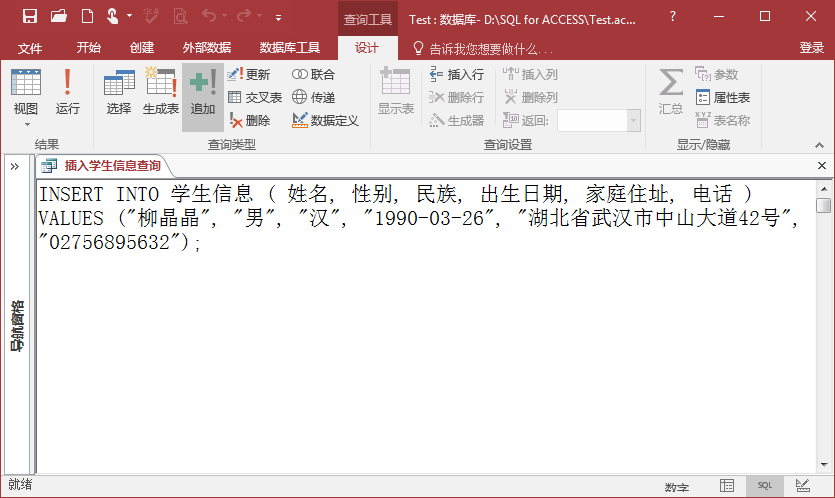
Task: Click the 登录 sign-in link
Action: 812,48
